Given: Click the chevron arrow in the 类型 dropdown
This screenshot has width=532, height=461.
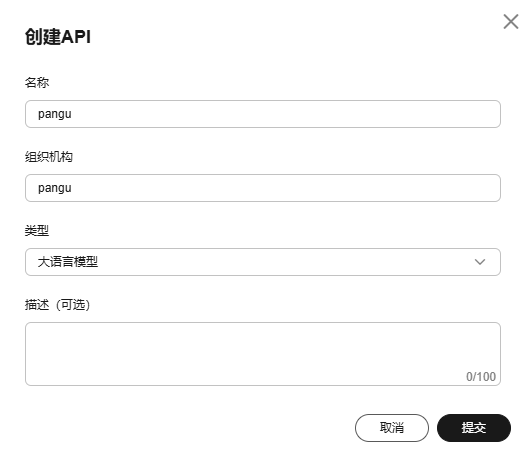Looking at the screenshot, I should coord(480,262).
